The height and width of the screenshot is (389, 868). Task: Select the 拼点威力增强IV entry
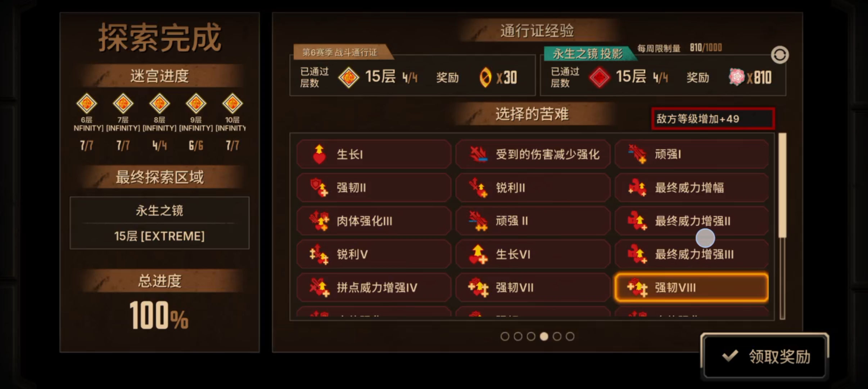click(x=374, y=287)
